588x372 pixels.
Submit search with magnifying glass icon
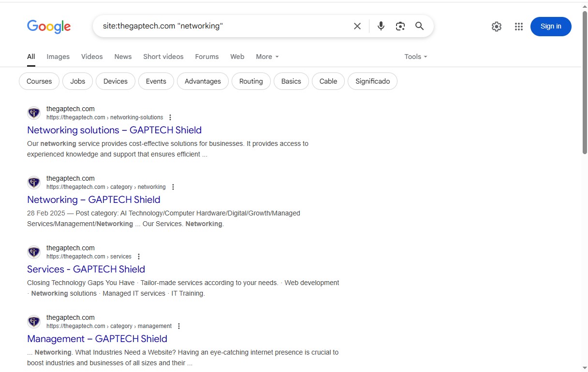click(x=419, y=26)
